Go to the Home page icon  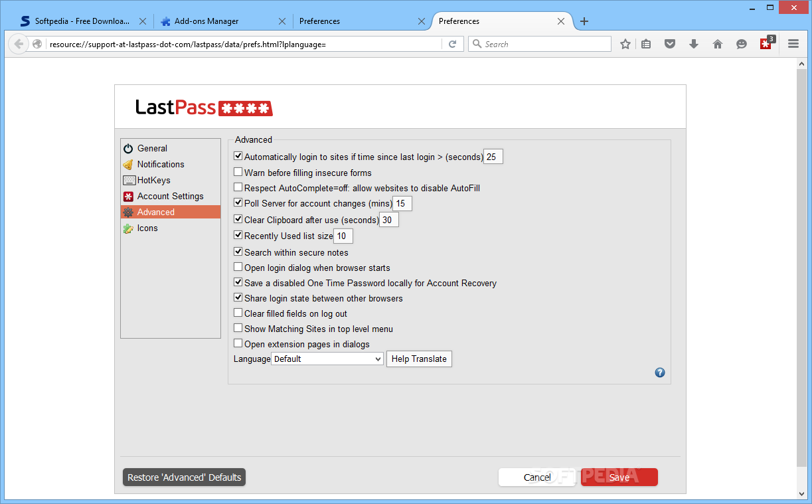(718, 44)
